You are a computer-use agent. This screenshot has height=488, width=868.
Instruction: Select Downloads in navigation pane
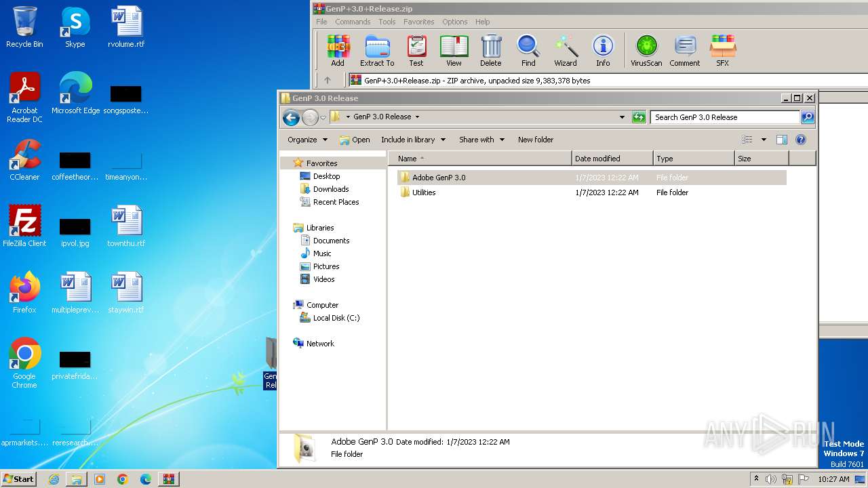[331, 189]
